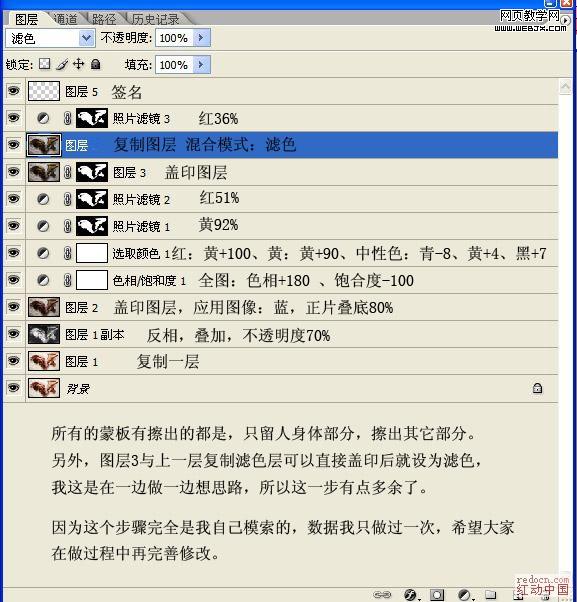The width and height of the screenshot is (577, 602).
Task: Select mask thumbnail of 图层 3
Action: coord(92,172)
